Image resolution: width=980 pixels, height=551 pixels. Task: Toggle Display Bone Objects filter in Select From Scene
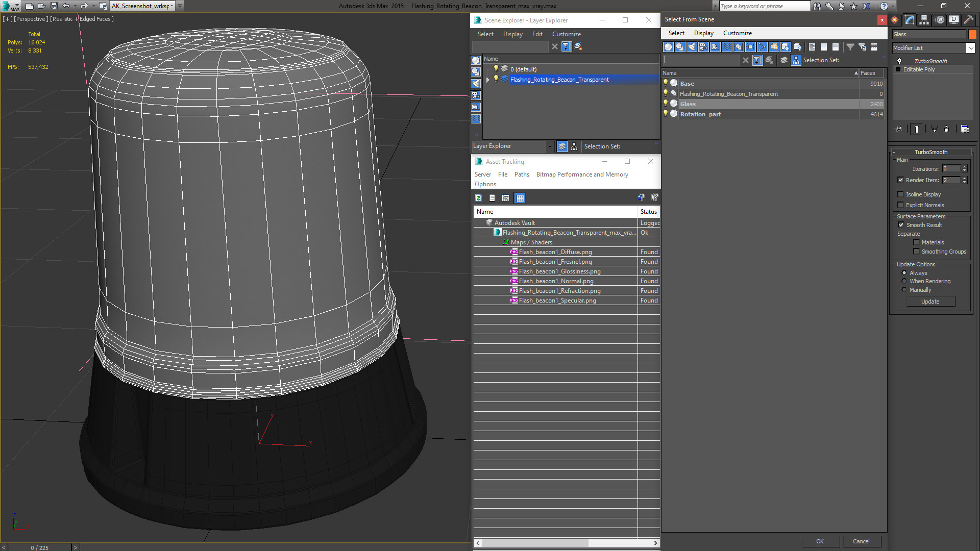point(762,47)
